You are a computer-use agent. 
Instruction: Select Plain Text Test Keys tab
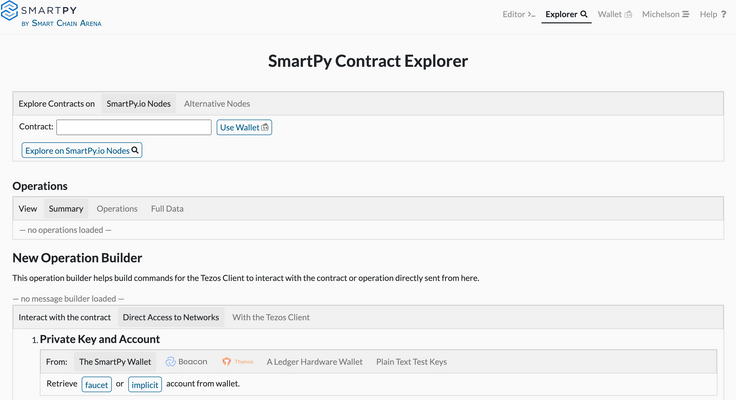click(411, 362)
